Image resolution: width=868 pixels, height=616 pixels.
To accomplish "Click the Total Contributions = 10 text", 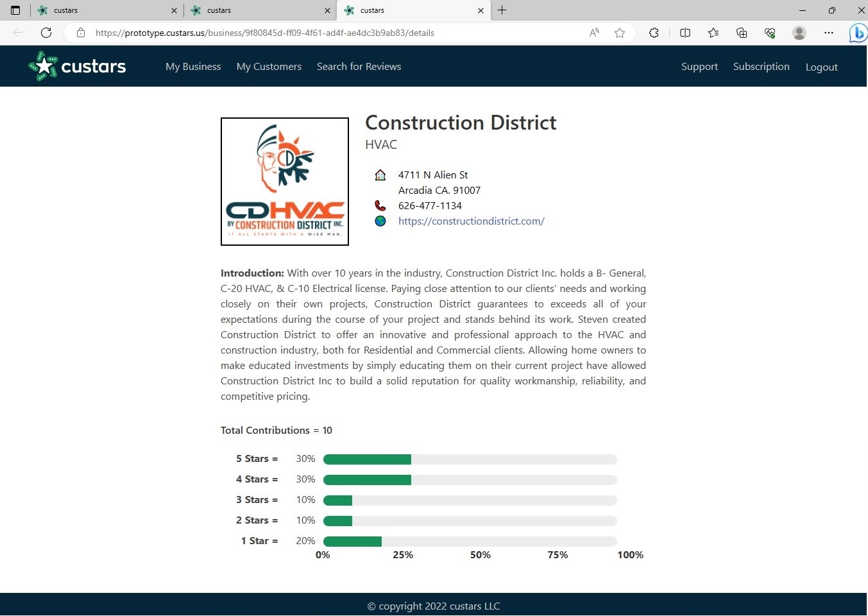I will [x=277, y=431].
